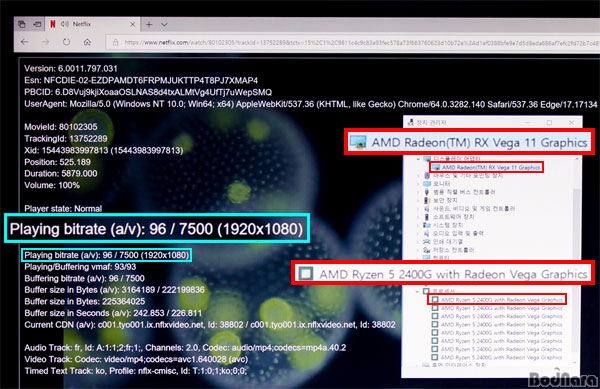Mute the Netflix tab via speaker icon
The height and width of the screenshot is (389, 600).
(65, 24)
